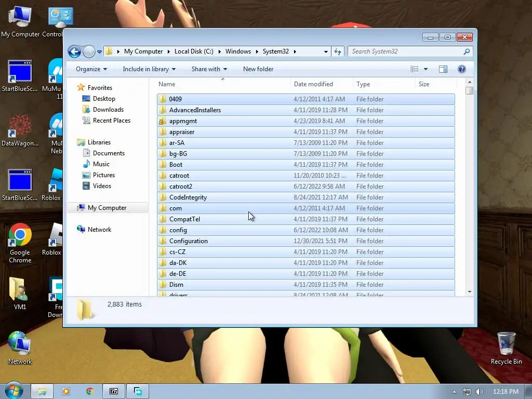The width and height of the screenshot is (532, 399).
Task: Select Libraries in the navigation pane
Action: click(x=99, y=142)
